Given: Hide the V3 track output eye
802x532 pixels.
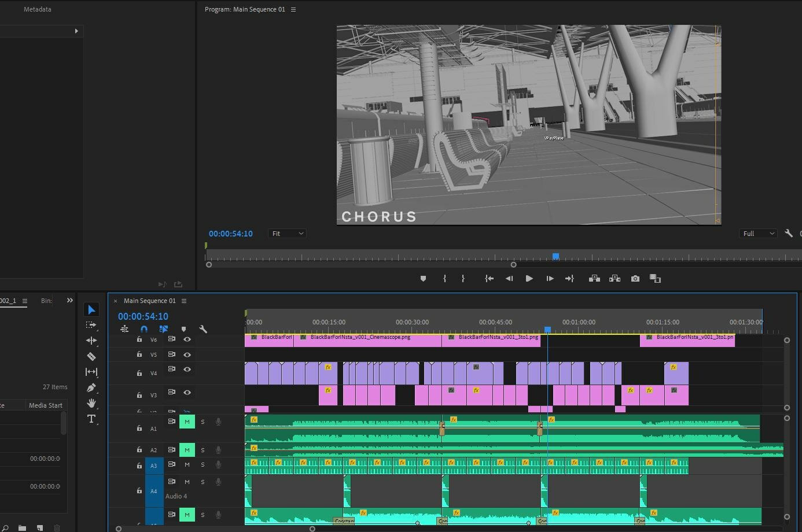Looking at the screenshot, I should pos(187,392).
